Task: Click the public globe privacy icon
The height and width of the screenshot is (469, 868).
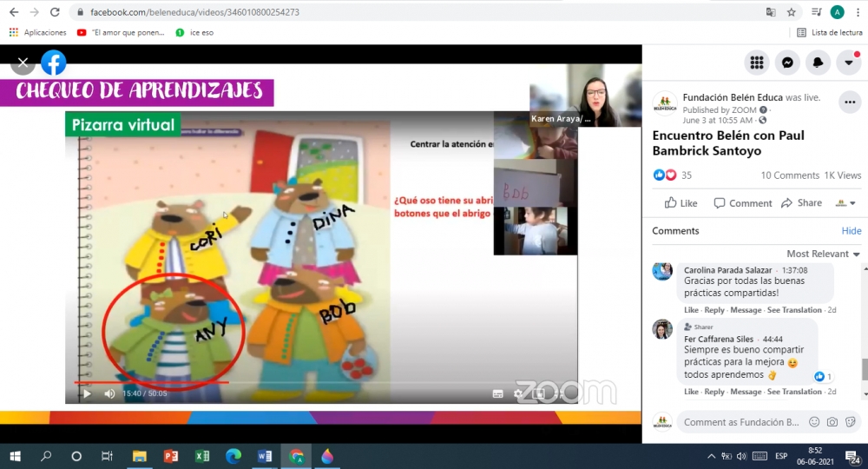Action: (762, 120)
